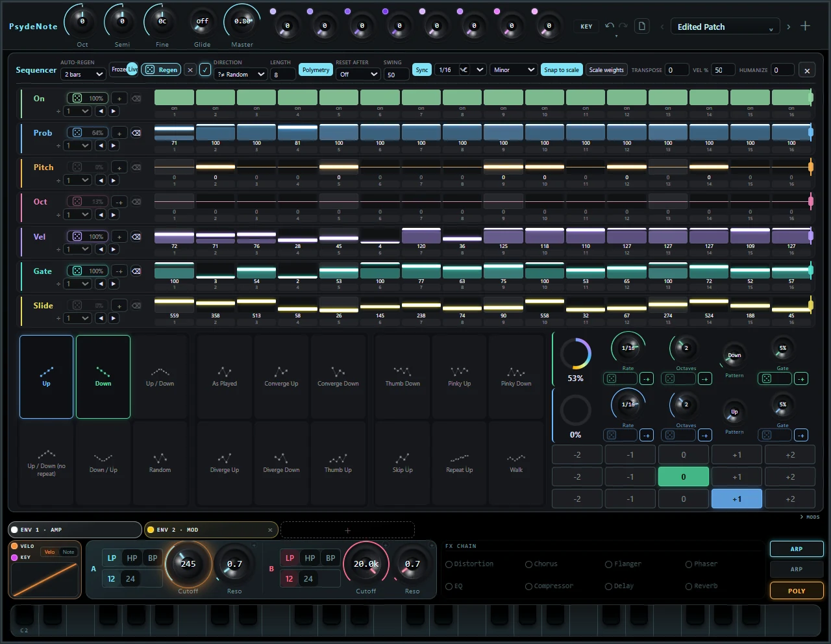Open the Direction Random dropdown
The height and width of the screenshot is (644, 831).
241,74
